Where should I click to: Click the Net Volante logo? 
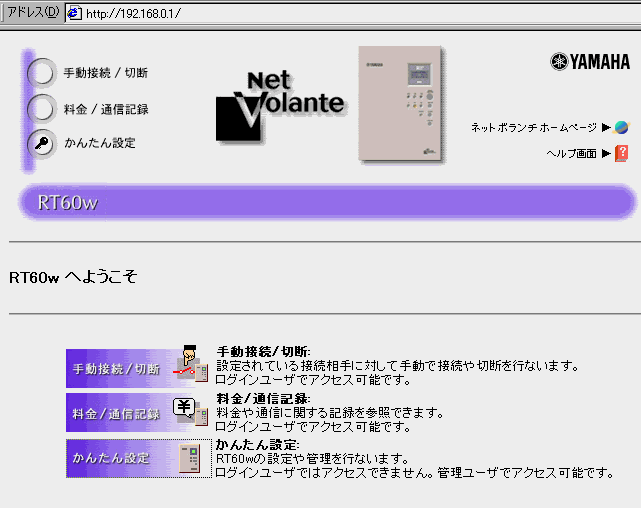click(280, 107)
